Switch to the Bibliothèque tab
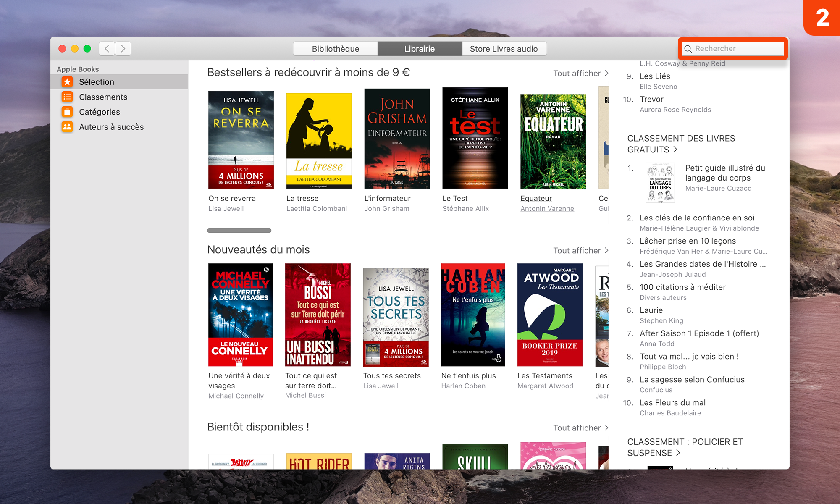 click(x=335, y=49)
